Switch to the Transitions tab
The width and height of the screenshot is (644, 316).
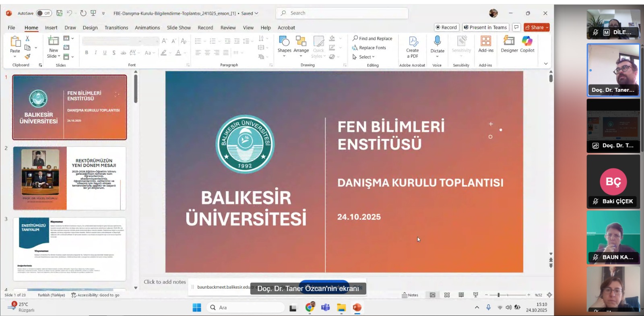116,27
